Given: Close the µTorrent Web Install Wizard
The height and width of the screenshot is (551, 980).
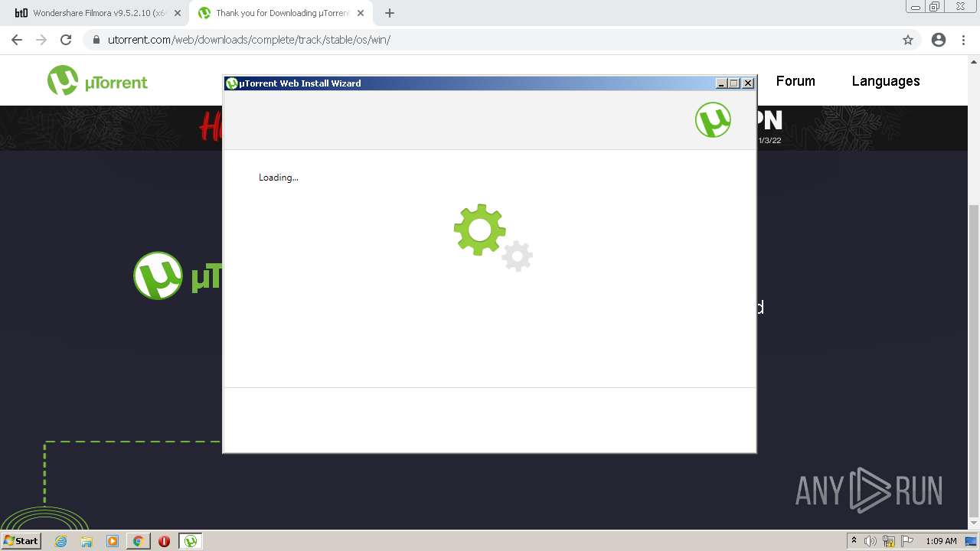Looking at the screenshot, I should point(748,83).
